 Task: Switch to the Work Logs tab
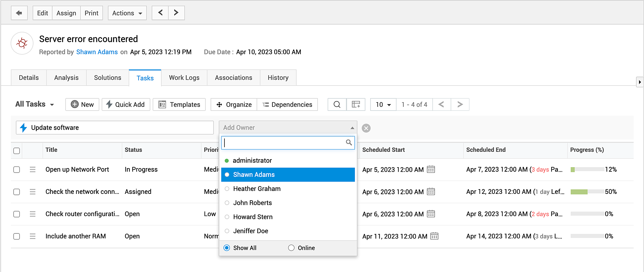(184, 78)
